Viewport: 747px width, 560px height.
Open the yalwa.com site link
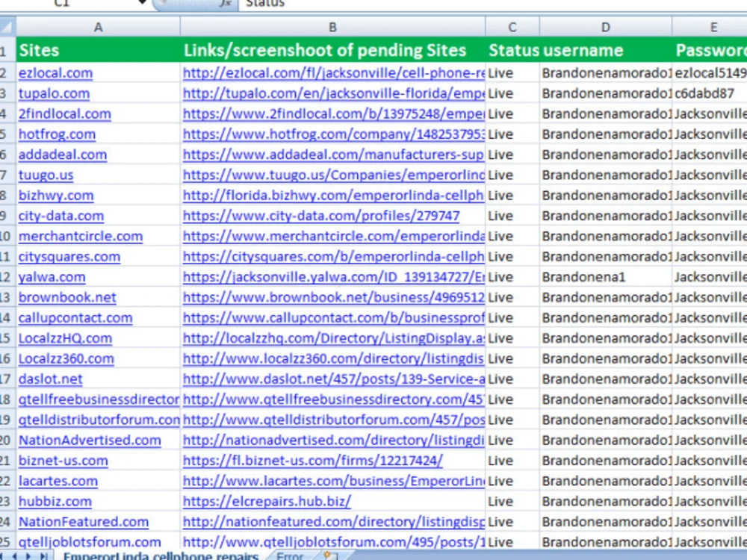tap(52, 277)
